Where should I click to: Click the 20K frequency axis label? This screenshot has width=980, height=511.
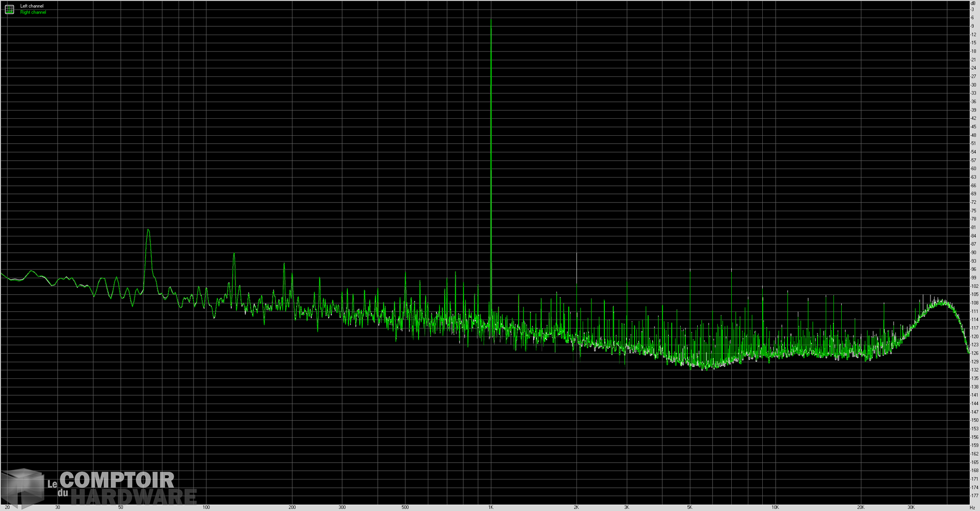(x=861, y=507)
